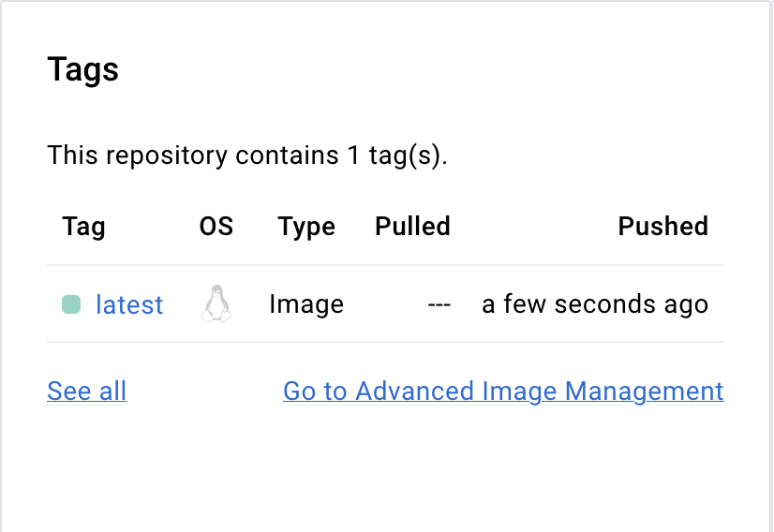Click the Pulled column header
This screenshot has height=532, width=774.
412,226
